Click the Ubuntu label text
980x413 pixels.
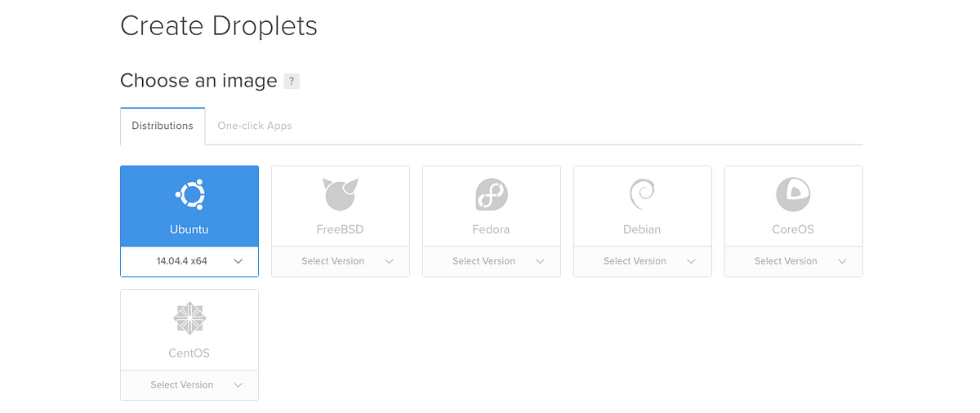(x=189, y=229)
